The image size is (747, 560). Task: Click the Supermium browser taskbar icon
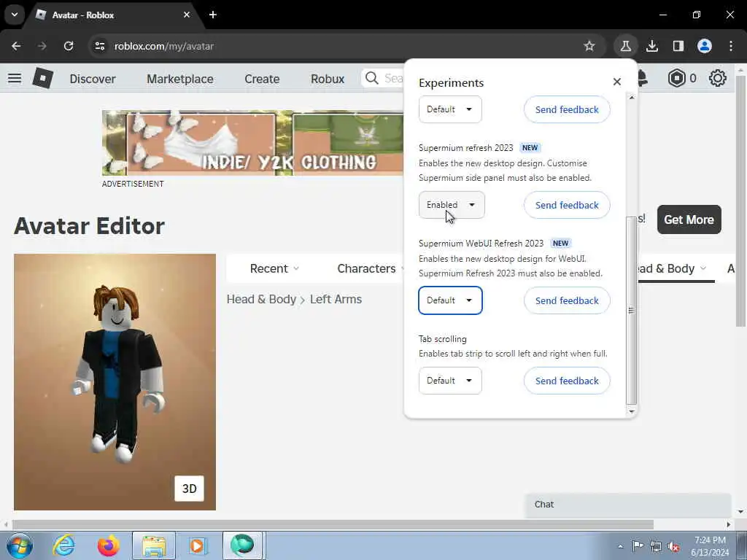click(x=242, y=545)
